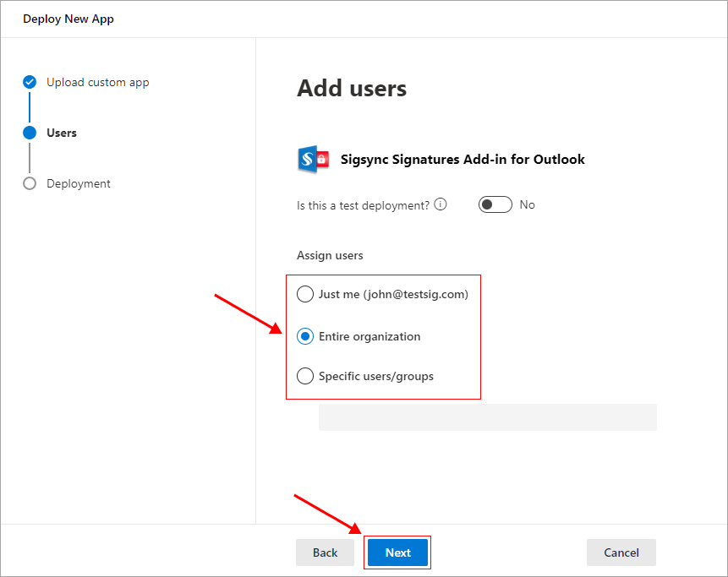Select the Just me radio button
Screen dimensions: 728x577
[x=305, y=294]
